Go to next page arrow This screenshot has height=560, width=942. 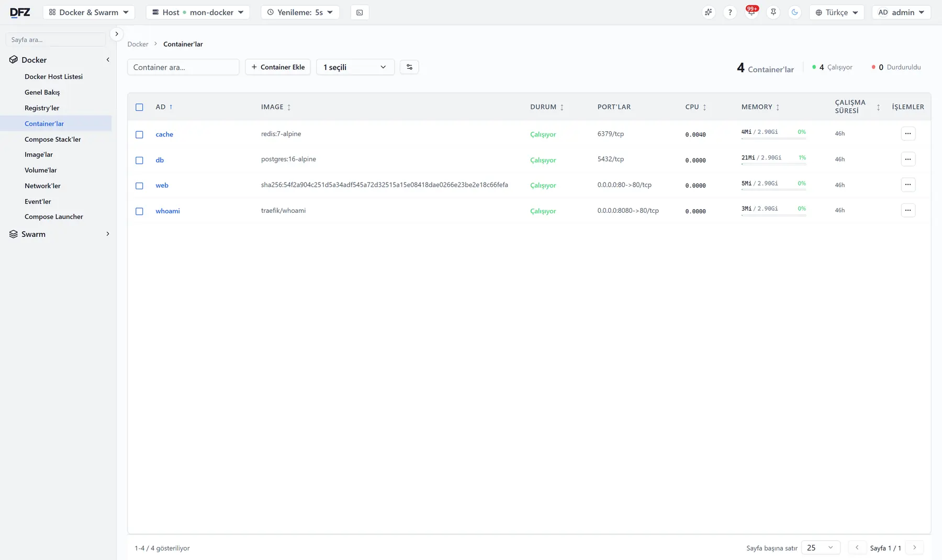(x=914, y=547)
